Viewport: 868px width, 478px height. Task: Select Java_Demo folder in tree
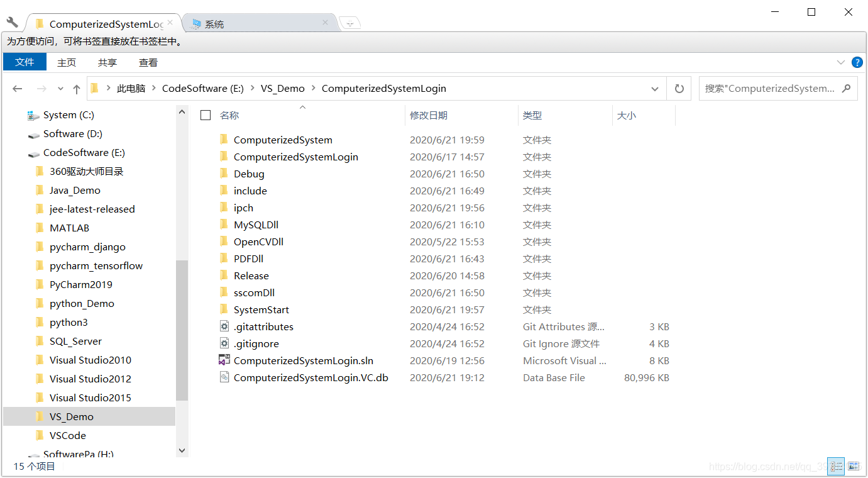point(75,191)
